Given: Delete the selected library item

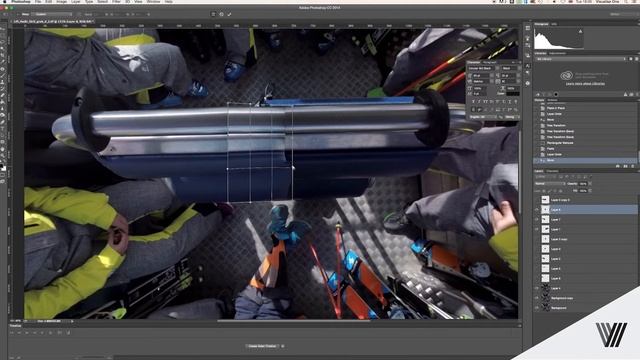Looking at the screenshot, I should pos(637,95).
